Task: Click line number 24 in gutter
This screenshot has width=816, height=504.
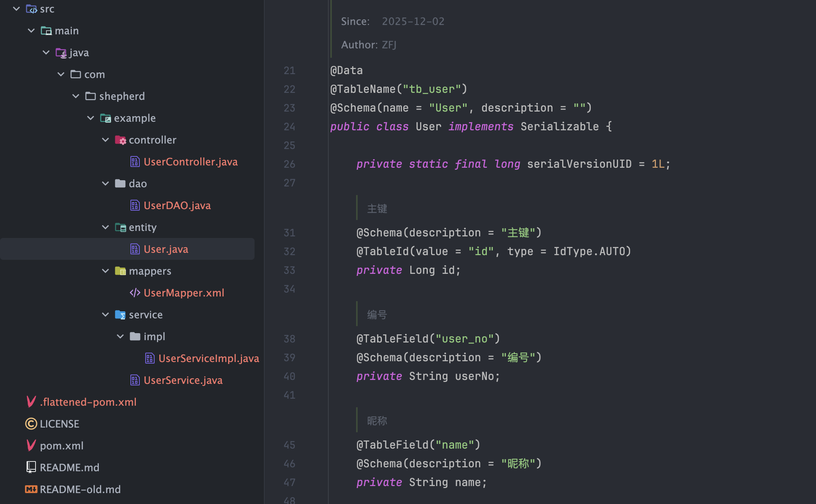Action: click(x=289, y=127)
